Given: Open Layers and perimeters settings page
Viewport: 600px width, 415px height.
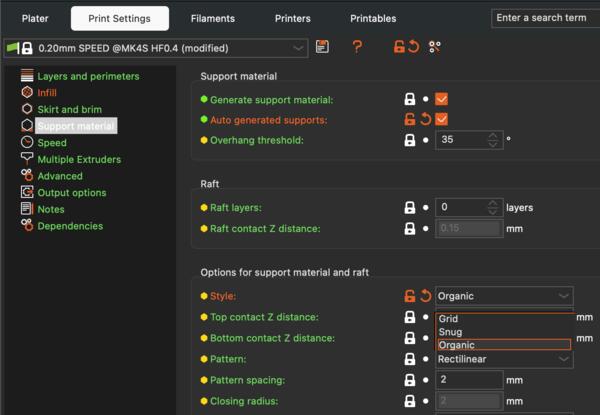Looking at the screenshot, I should tap(88, 76).
